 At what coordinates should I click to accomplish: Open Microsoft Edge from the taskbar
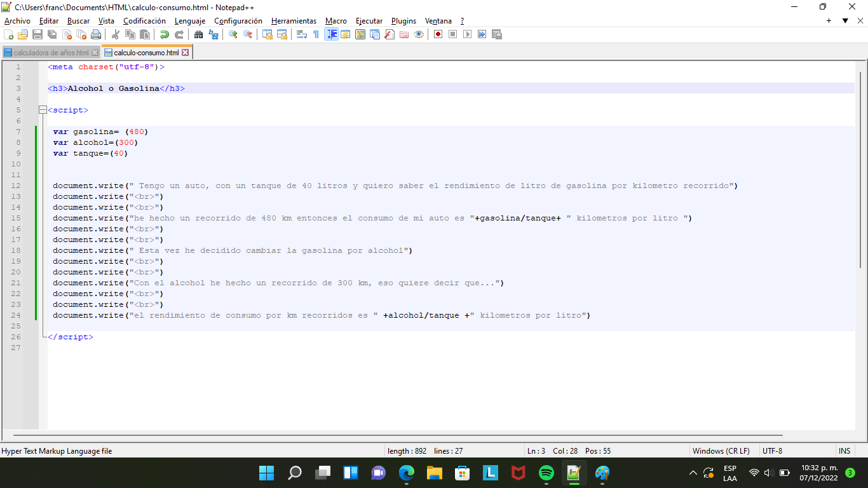[407, 473]
